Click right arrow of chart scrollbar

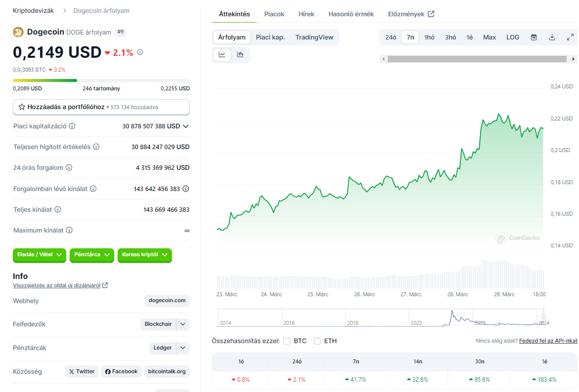pyautogui.click(x=574, y=59)
